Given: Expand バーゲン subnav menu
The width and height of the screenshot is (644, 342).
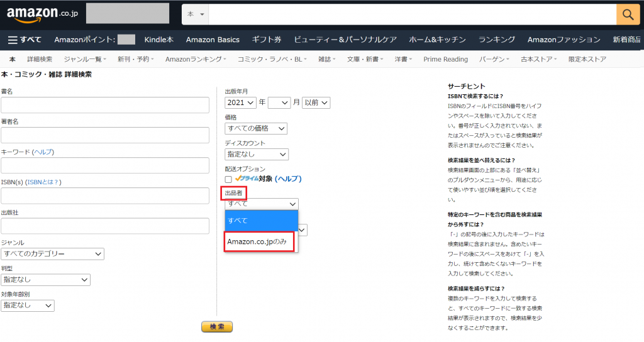Looking at the screenshot, I should 494,59.
